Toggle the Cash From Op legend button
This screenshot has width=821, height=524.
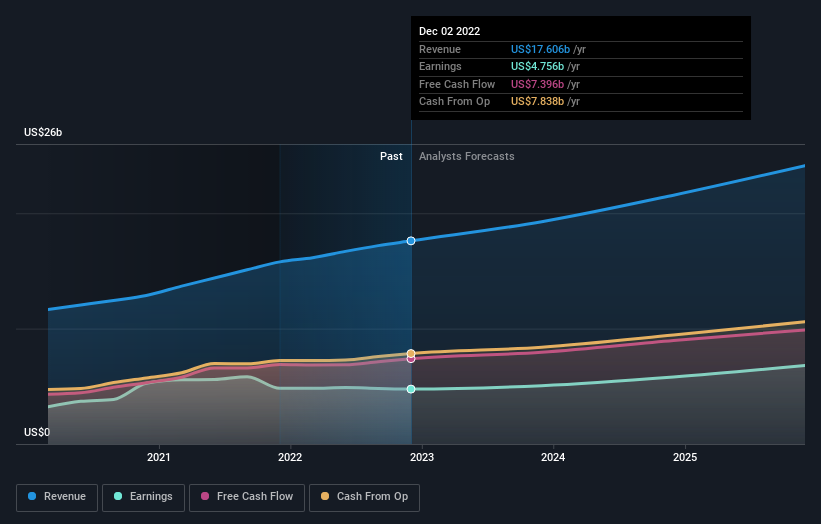364,497
